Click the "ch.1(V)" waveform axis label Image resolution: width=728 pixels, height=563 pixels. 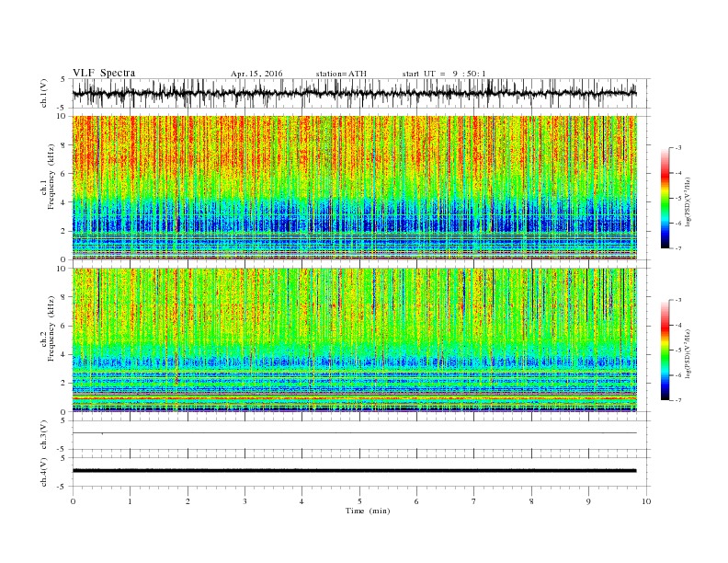click(x=44, y=93)
